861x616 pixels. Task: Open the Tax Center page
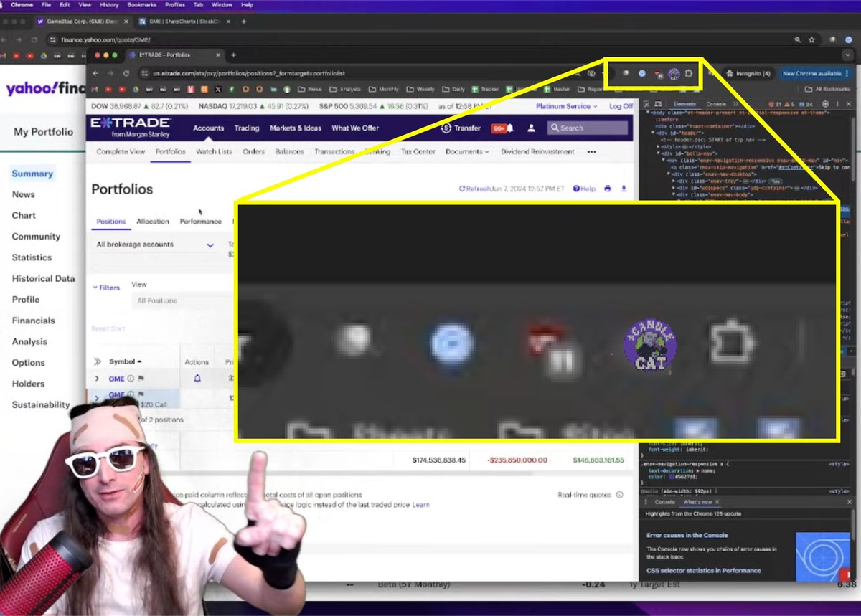pyautogui.click(x=418, y=152)
